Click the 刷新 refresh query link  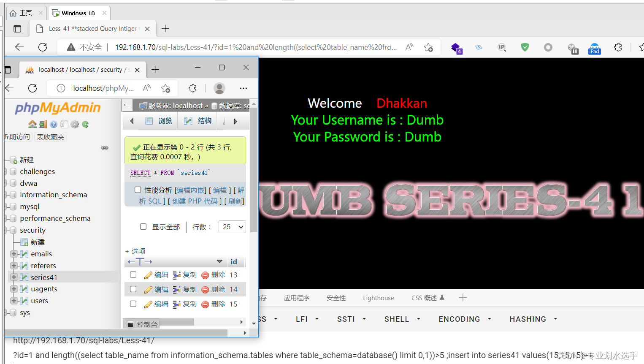tap(235, 201)
